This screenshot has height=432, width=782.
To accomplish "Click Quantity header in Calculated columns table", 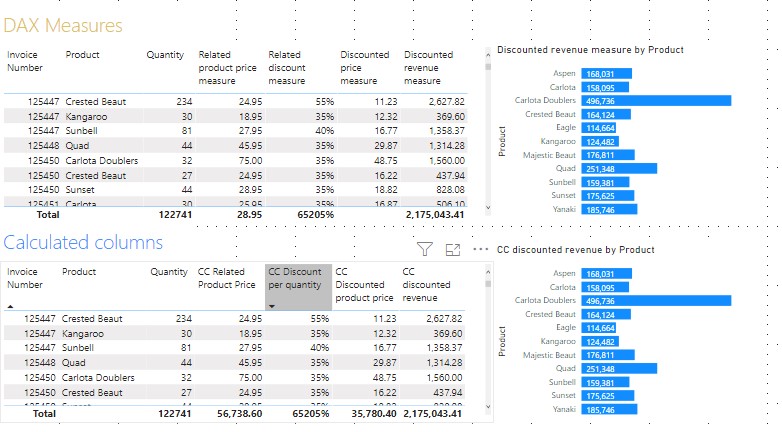I will tap(169, 272).
